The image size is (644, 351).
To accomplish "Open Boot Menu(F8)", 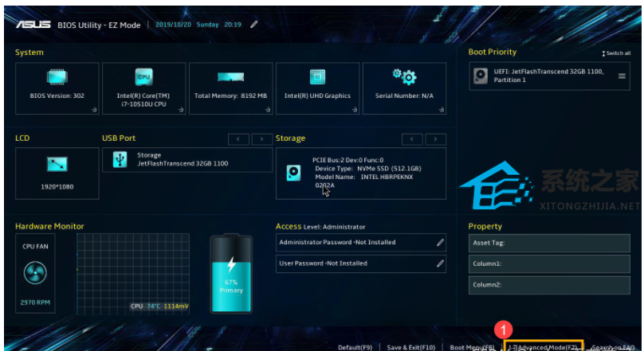I will pyautogui.click(x=473, y=347).
